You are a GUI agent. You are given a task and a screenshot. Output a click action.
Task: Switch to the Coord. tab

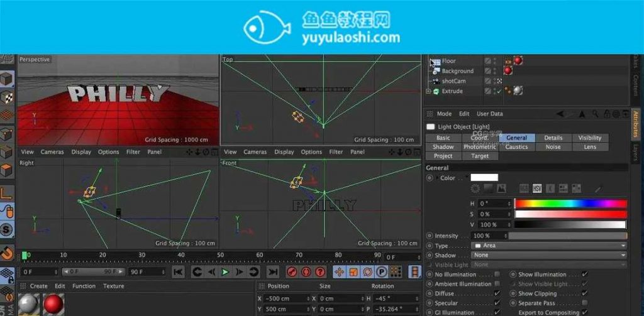(x=480, y=138)
